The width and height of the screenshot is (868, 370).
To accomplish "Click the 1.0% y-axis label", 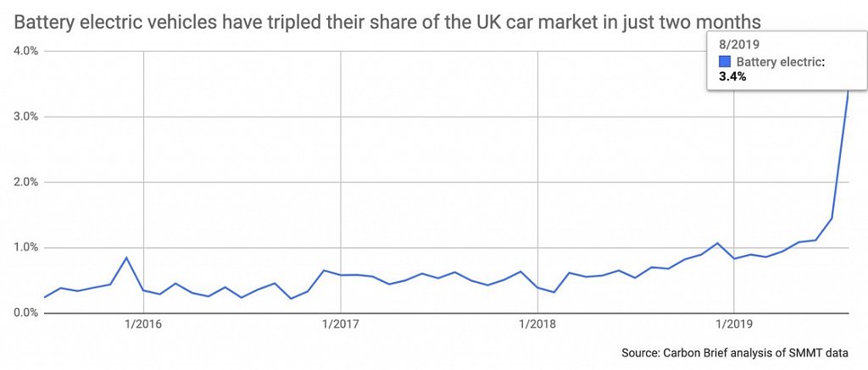I will pos(24,248).
